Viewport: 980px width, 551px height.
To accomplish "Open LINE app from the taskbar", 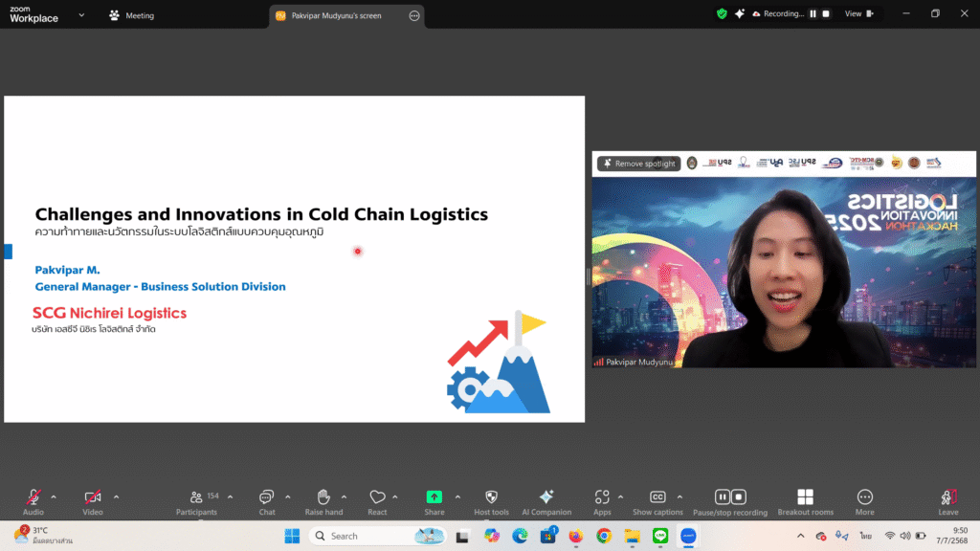I will click(x=660, y=536).
